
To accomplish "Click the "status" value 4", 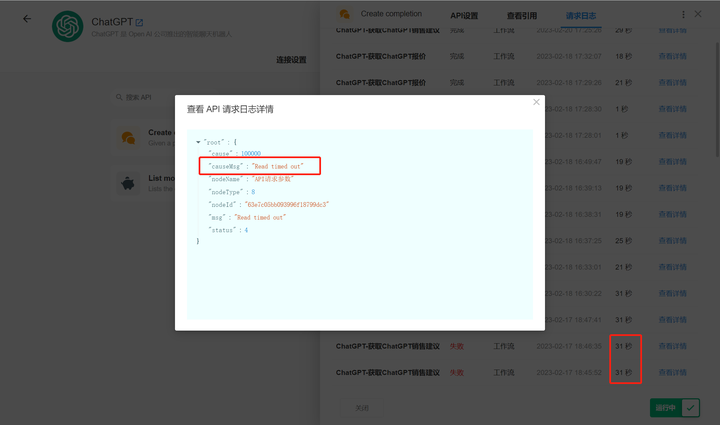I will (x=246, y=230).
